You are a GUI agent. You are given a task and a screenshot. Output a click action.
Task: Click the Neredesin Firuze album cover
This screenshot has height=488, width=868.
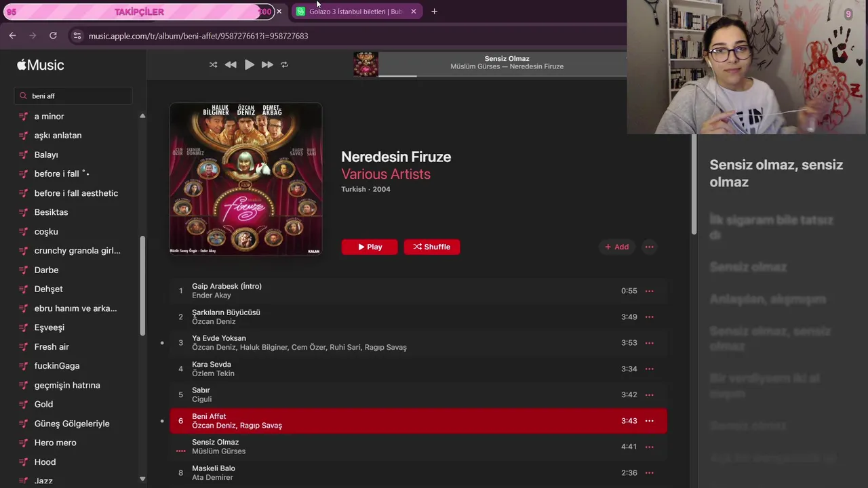[x=245, y=179]
